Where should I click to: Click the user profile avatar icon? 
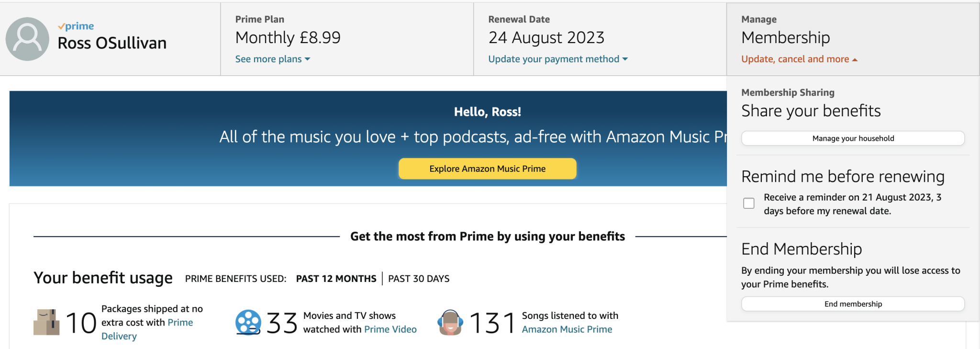[27, 39]
